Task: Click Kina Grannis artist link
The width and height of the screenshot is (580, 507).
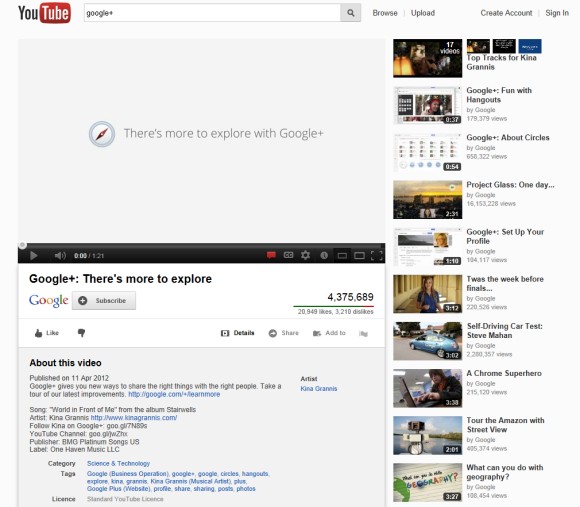Action: coord(319,389)
